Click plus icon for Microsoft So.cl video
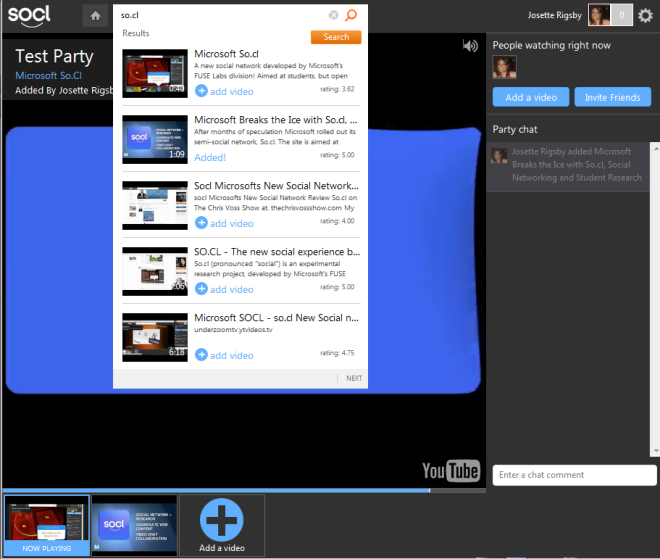660x559 pixels. (201, 91)
